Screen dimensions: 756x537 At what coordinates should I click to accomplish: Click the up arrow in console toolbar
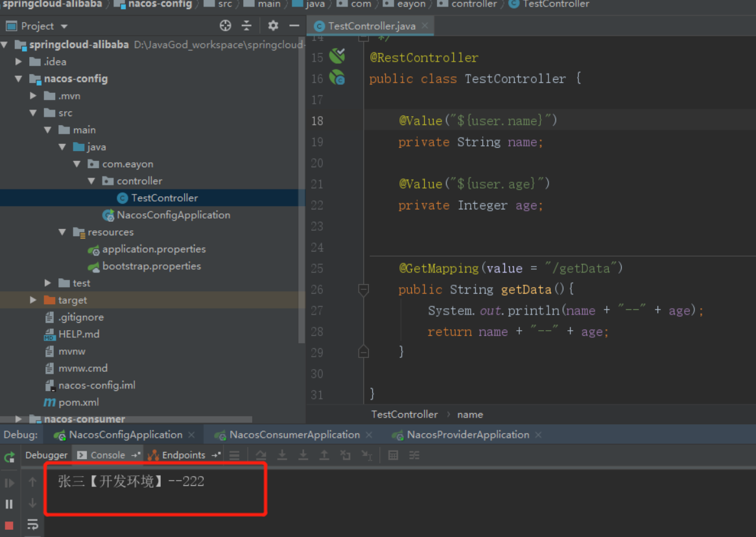[x=32, y=482]
